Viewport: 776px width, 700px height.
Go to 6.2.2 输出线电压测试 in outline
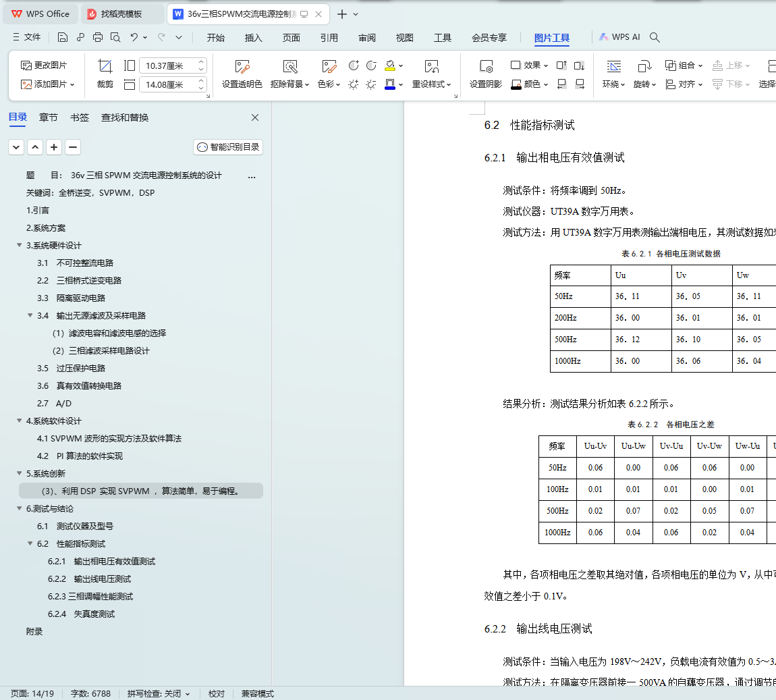point(90,578)
